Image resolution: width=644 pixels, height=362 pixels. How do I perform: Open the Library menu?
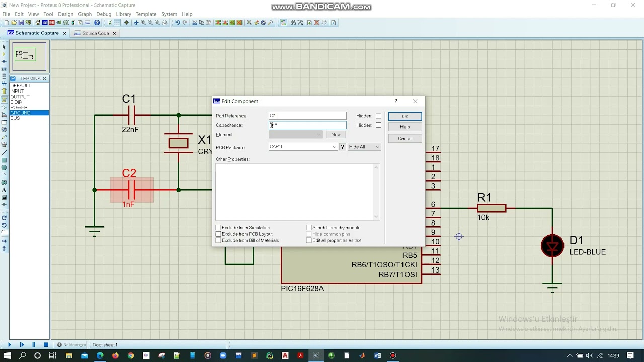click(123, 14)
